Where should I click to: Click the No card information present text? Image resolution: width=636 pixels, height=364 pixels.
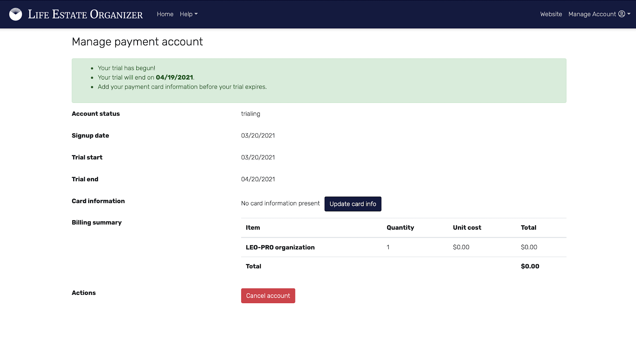(x=280, y=203)
